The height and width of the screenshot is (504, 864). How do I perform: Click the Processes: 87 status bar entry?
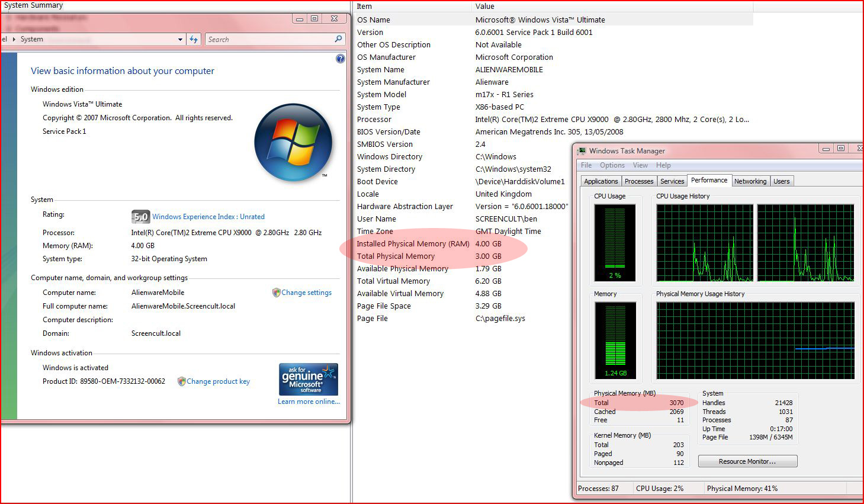[598, 489]
